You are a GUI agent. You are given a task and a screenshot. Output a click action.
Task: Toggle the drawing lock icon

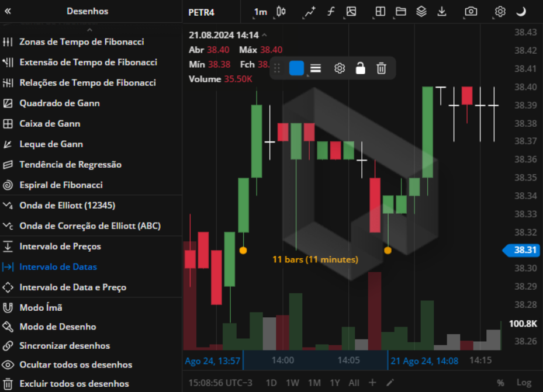coord(360,68)
